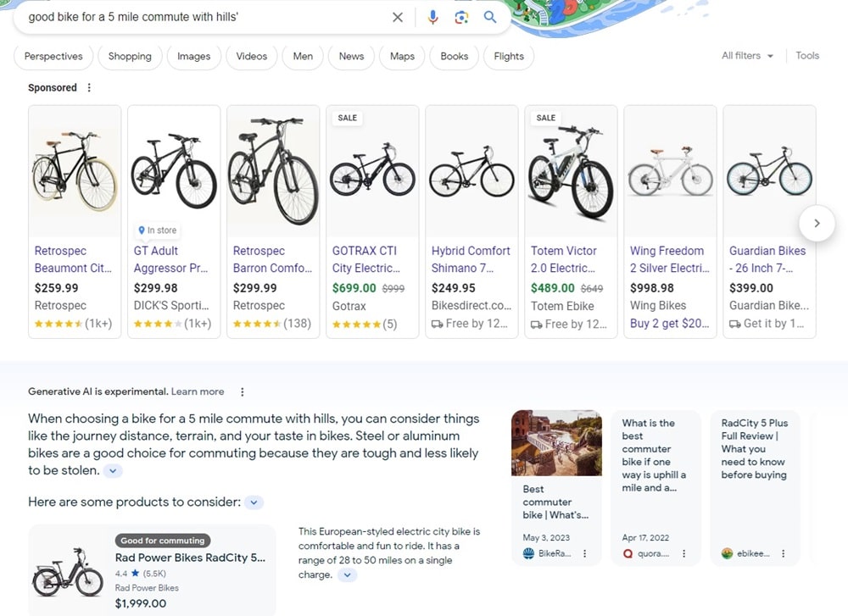Click the carousel right arrow for more products

coord(817,223)
